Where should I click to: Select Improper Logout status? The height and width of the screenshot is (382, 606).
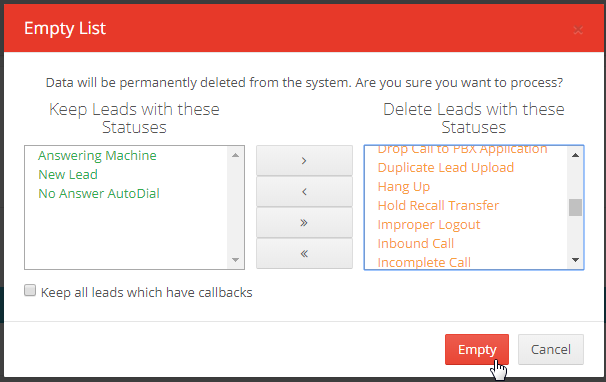429,225
